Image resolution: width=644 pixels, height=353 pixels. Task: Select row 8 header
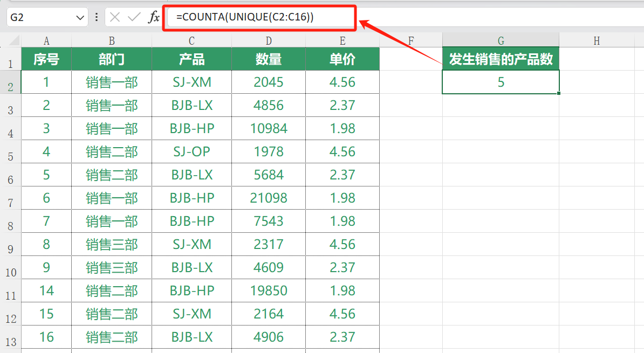point(11,222)
